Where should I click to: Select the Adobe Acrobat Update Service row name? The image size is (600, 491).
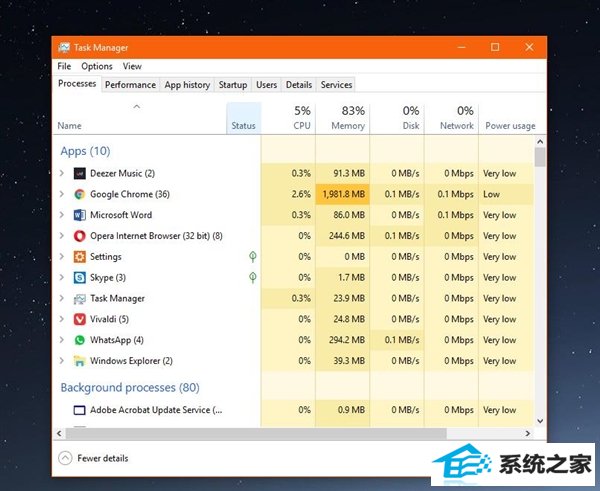[x=156, y=410]
